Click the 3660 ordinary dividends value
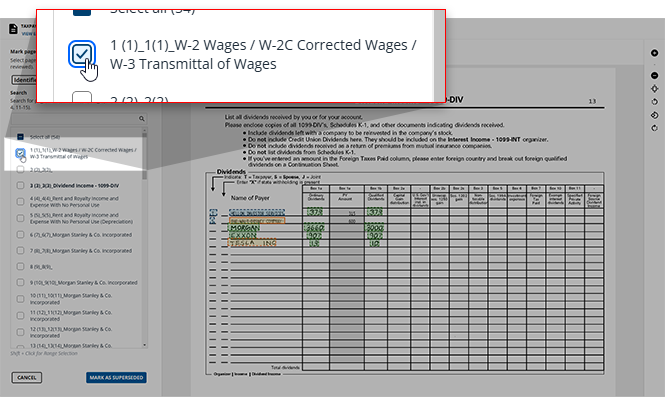 coord(315,228)
